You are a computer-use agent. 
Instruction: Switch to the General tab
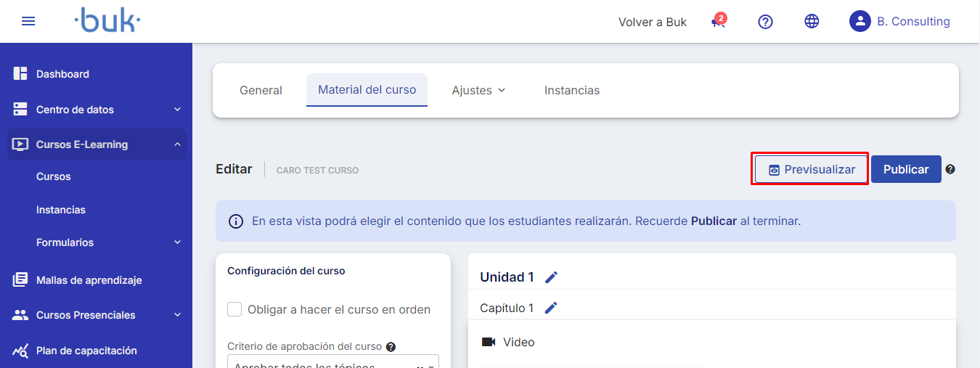pos(261,91)
